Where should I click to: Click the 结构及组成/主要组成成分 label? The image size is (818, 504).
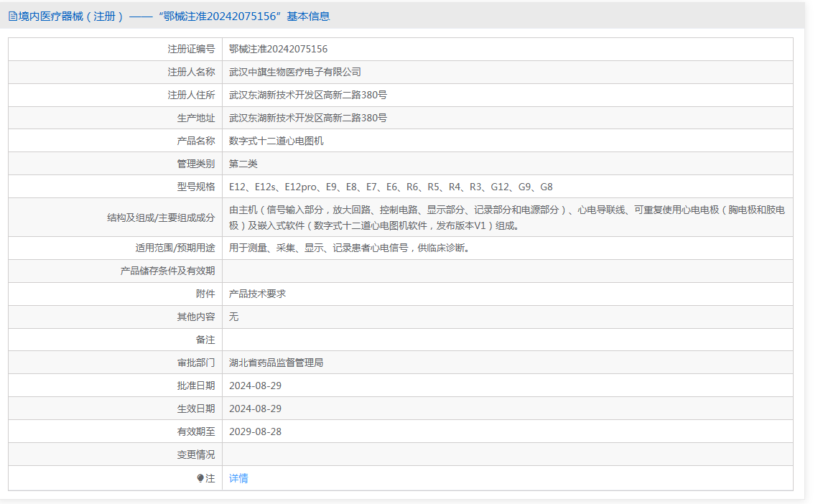pos(161,218)
